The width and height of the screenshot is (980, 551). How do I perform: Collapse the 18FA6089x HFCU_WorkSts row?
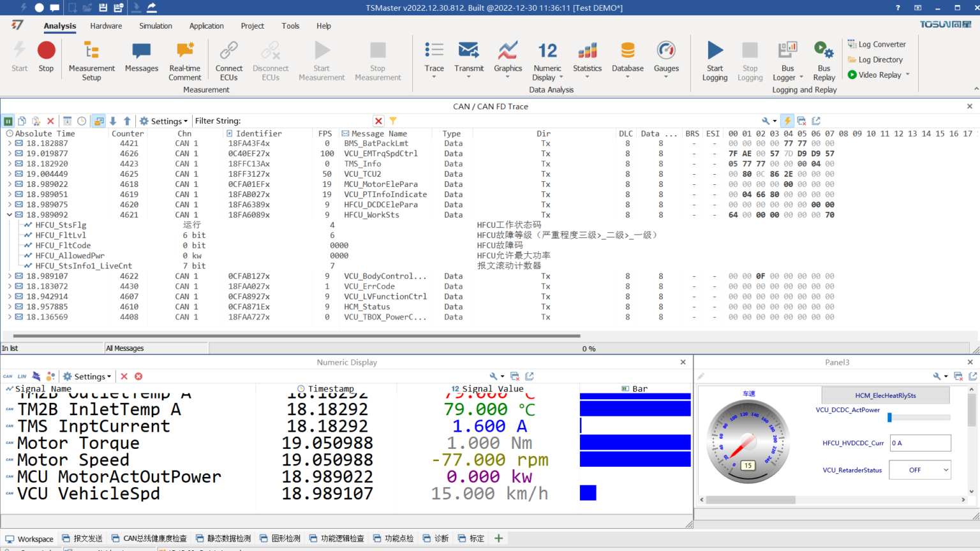click(10, 215)
